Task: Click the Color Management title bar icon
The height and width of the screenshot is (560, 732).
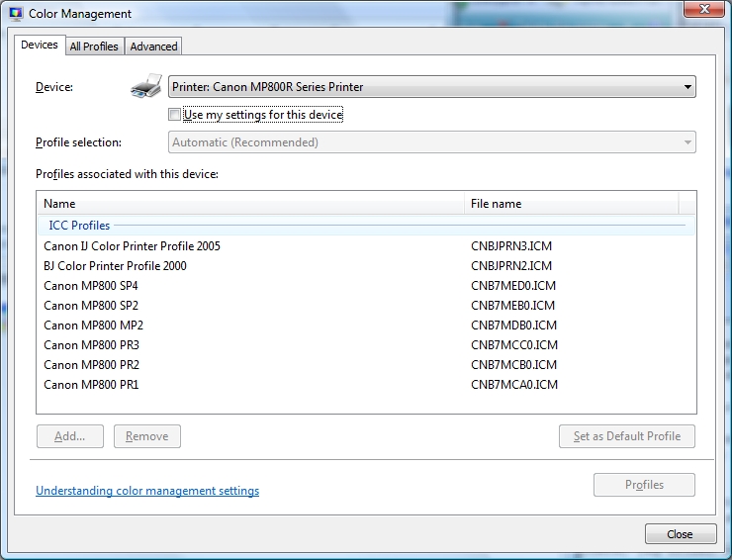Action: point(16,14)
